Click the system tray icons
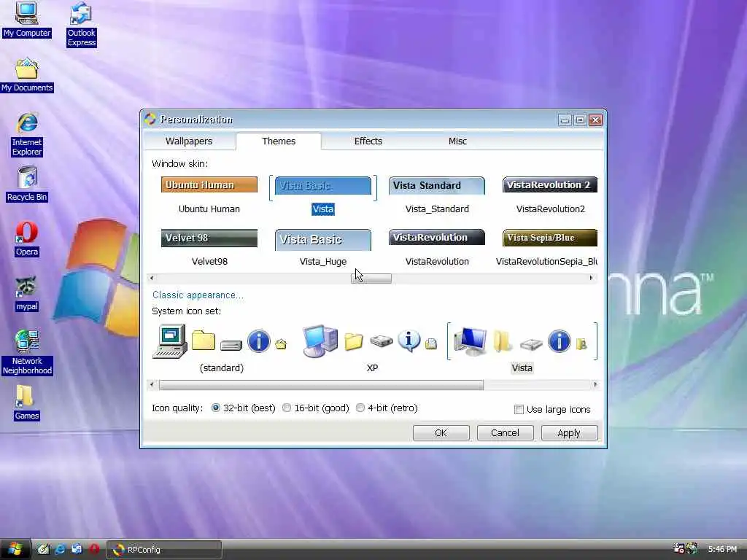The image size is (747, 560). pyautogui.click(x=686, y=548)
